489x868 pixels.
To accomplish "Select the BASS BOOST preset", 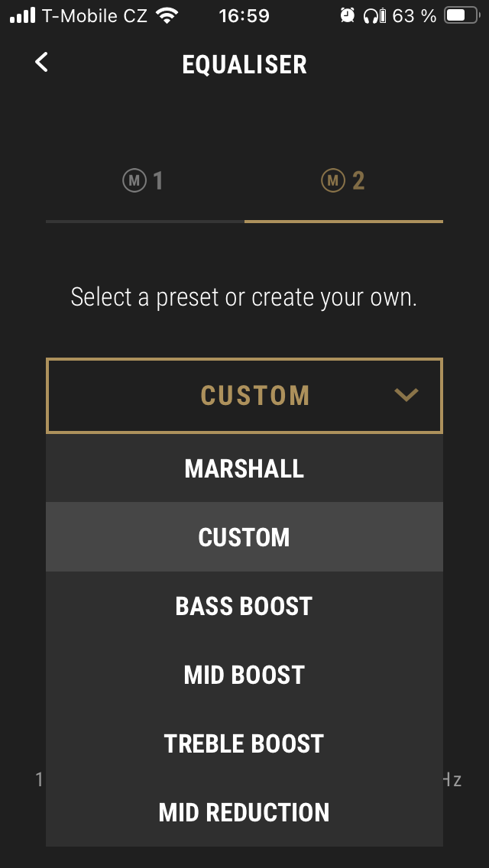I will pyautogui.click(x=244, y=606).
